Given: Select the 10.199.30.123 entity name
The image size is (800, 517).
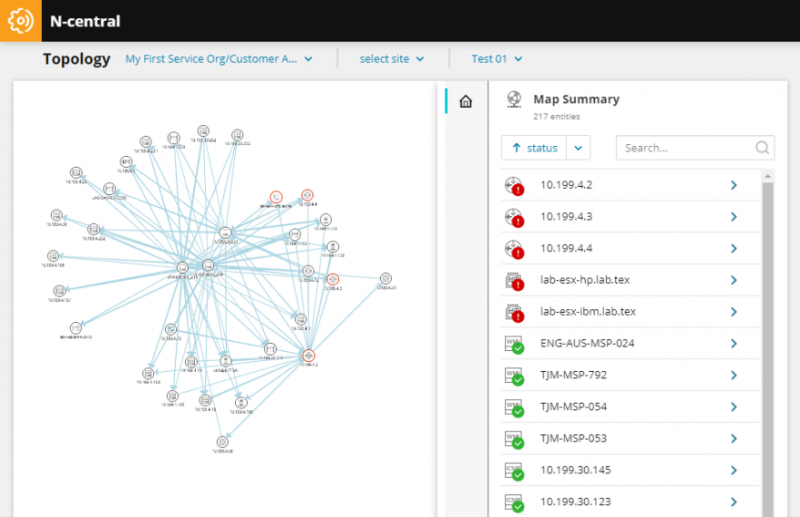Looking at the screenshot, I should coord(576,501).
